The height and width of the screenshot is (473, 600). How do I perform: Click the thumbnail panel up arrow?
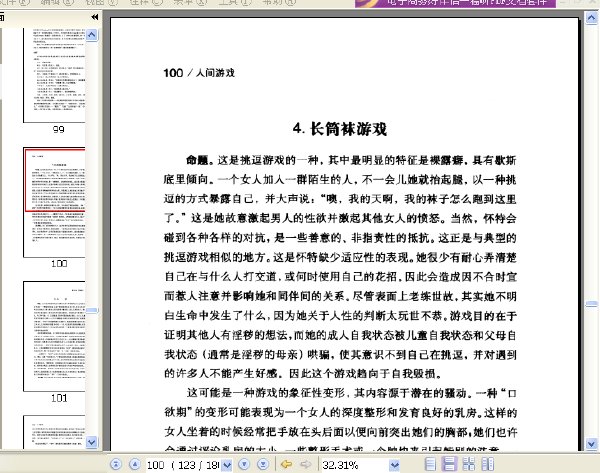[x=91, y=35]
